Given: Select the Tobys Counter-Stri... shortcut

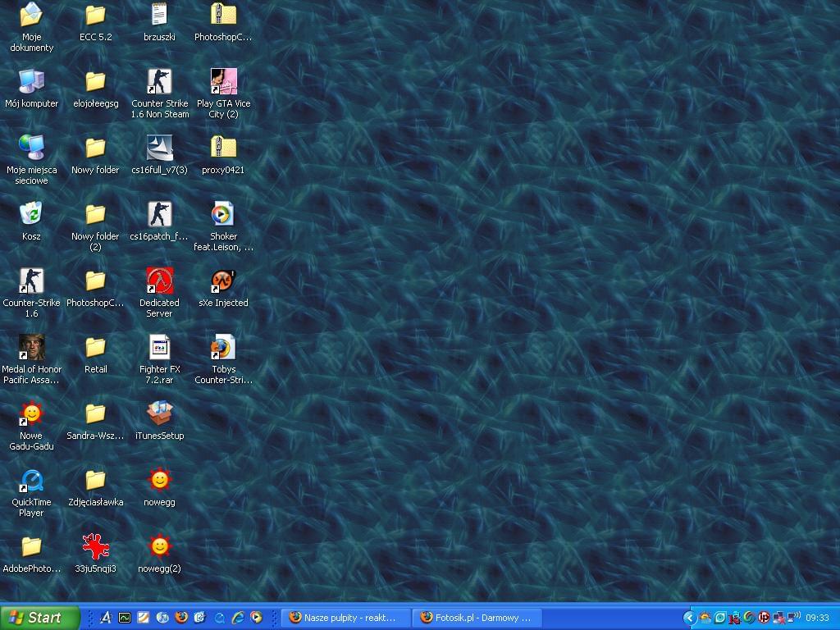Looking at the screenshot, I should coord(223,359).
